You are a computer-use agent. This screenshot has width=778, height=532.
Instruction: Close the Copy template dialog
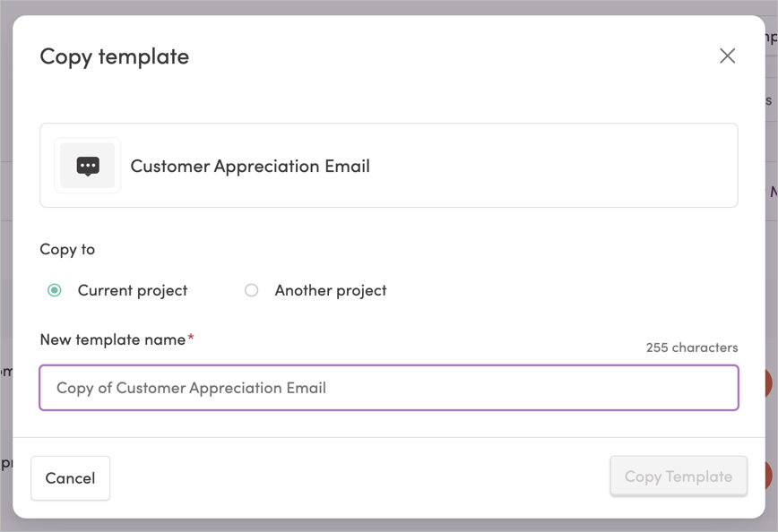click(728, 56)
